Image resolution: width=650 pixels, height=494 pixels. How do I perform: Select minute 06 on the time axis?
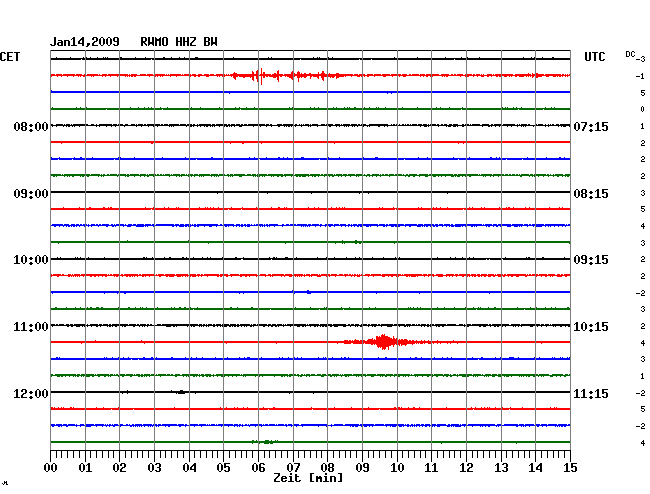[x=258, y=468]
